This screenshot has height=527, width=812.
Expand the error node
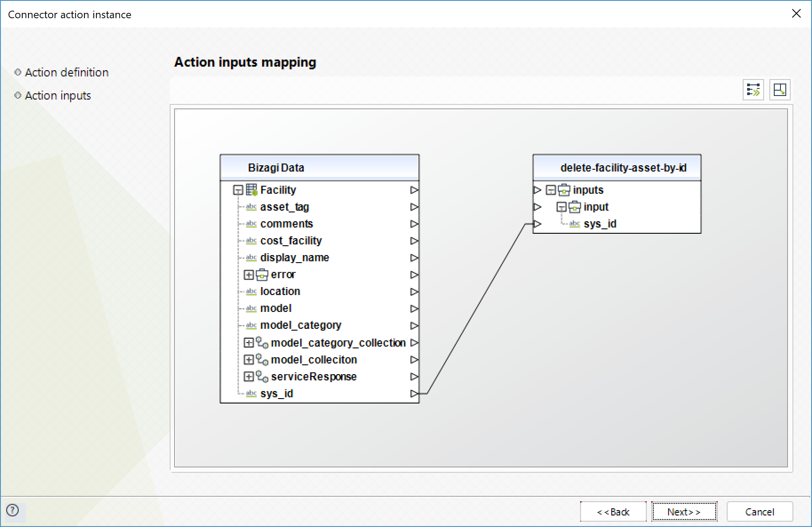[x=249, y=275]
